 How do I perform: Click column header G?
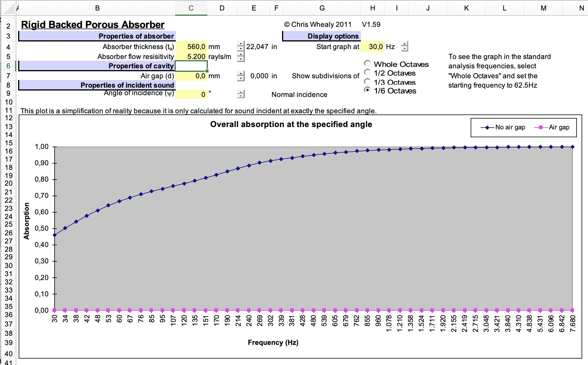pyautogui.click(x=322, y=8)
